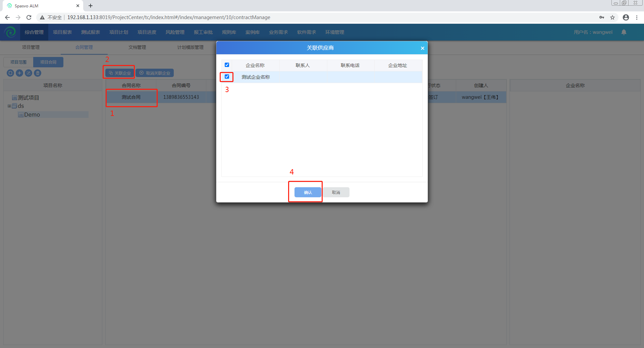Toggle the select-all checkbox in the supplier table header
The image size is (644, 348).
point(227,65)
